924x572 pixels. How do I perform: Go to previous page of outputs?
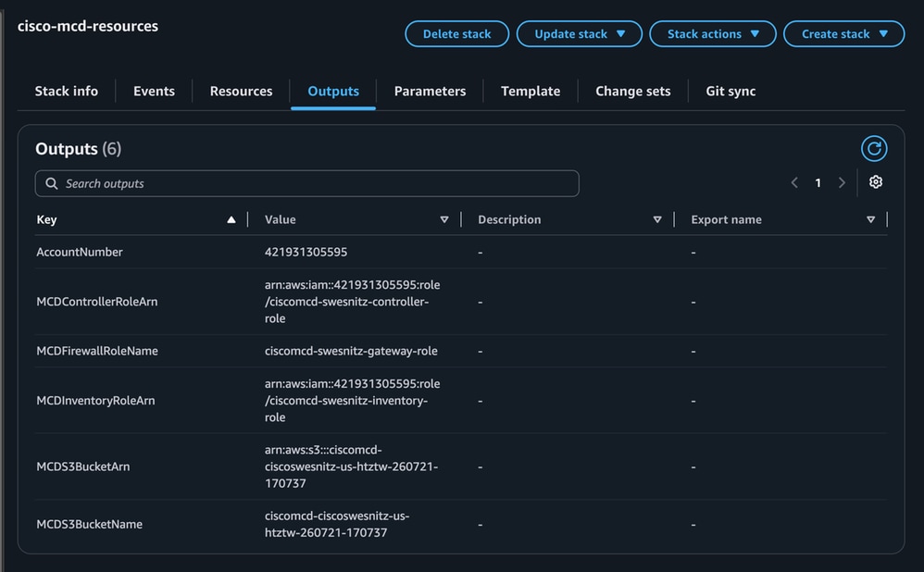click(x=794, y=182)
